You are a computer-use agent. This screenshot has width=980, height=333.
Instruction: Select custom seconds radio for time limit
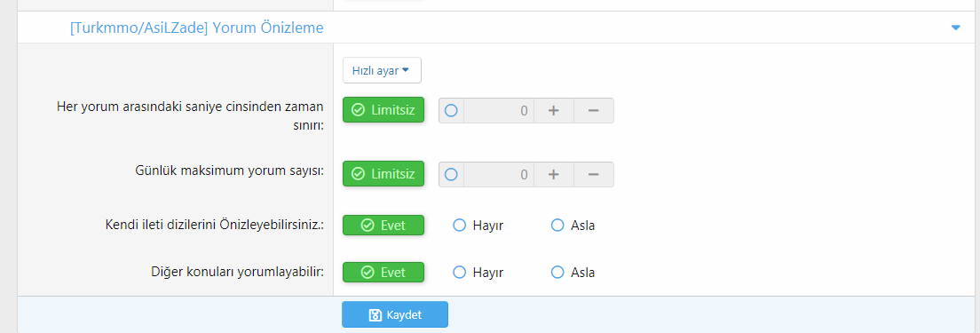451,110
